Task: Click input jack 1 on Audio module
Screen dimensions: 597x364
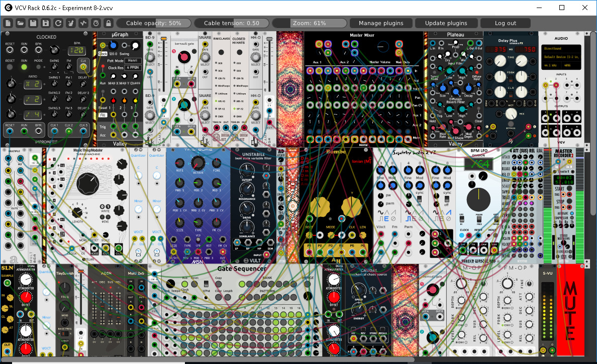Action: pos(545,85)
